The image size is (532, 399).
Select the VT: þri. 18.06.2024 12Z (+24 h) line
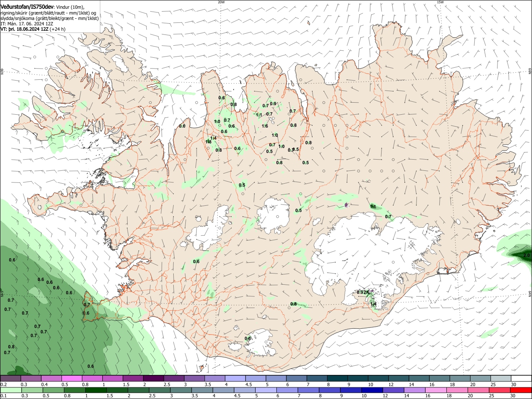click(x=33, y=29)
